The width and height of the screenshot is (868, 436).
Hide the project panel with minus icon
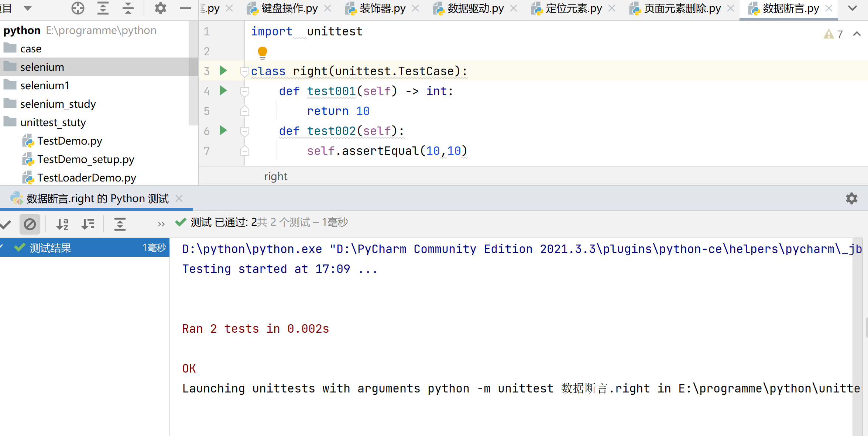click(x=185, y=8)
